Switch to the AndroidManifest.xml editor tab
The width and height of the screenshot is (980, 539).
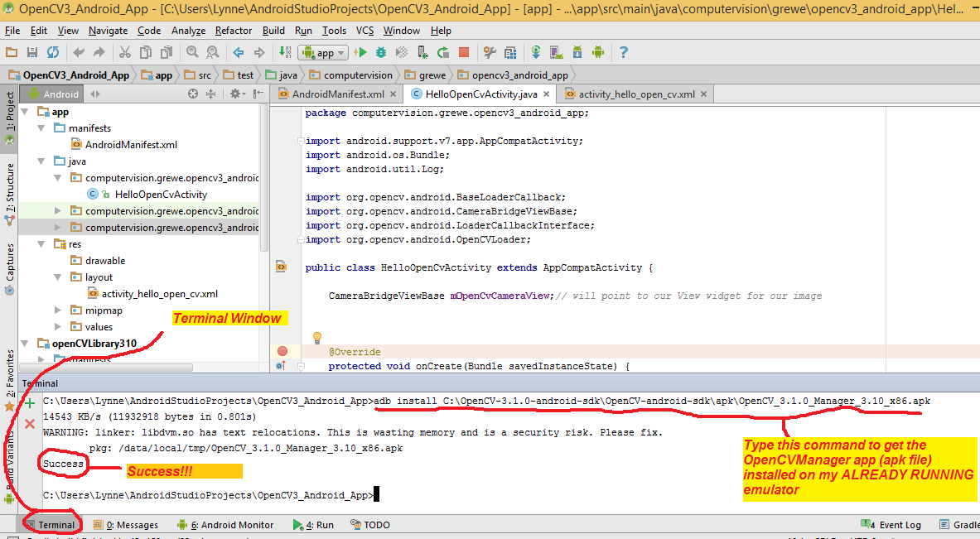point(338,94)
